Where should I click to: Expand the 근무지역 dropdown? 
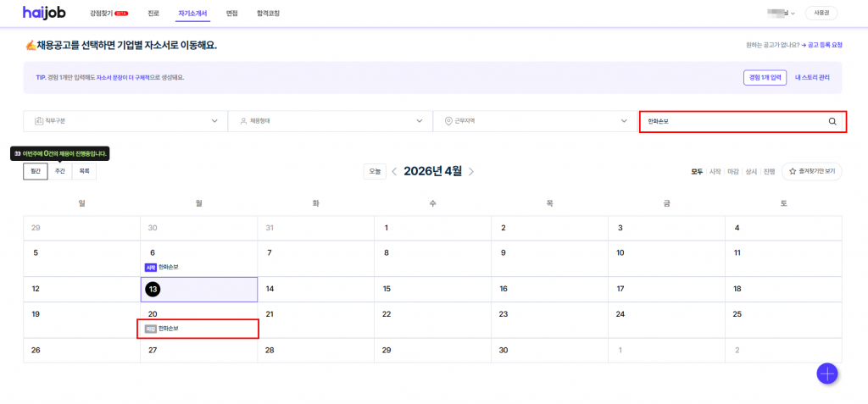[x=536, y=121]
